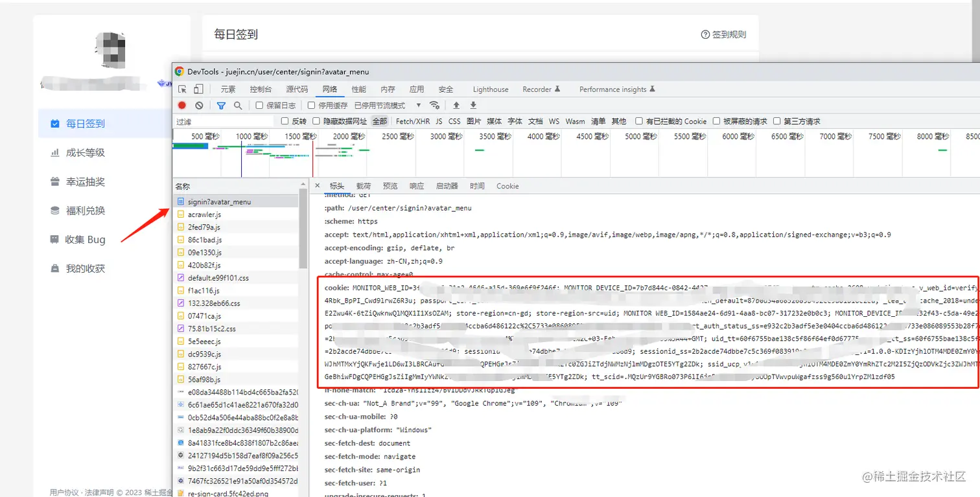Viewport: 980px width, 497px height.
Task: Tick the 第三方请求 checkbox
Action: click(x=776, y=121)
